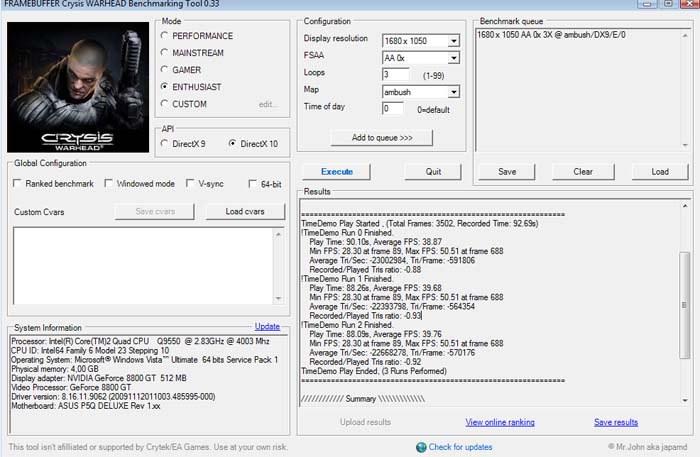The image size is (700, 457).
Task: Click the Save results link
Action: (x=616, y=422)
